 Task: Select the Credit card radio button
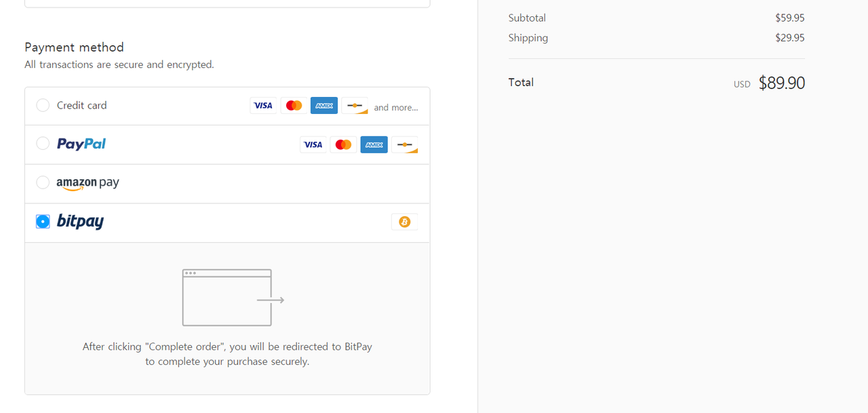43,105
